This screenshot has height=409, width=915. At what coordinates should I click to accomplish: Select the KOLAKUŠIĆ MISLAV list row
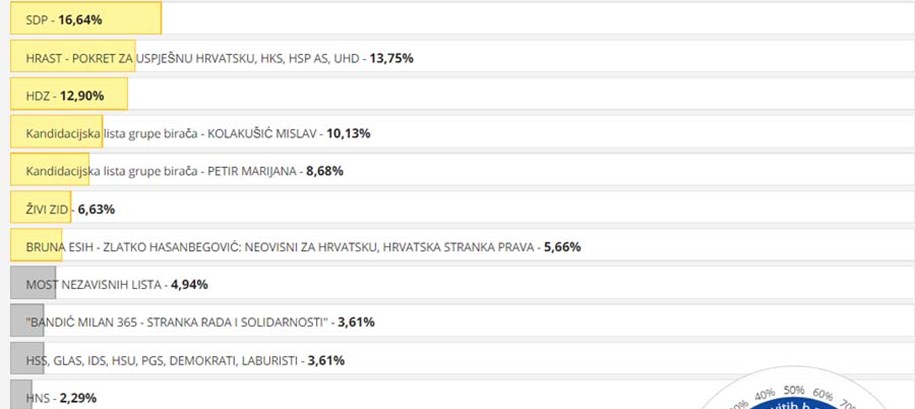click(x=462, y=132)
